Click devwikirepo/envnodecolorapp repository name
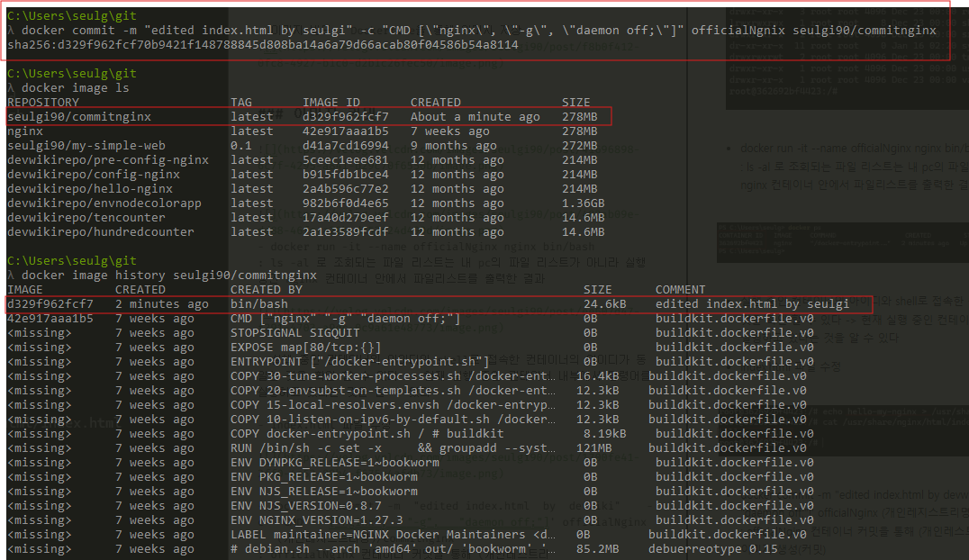The height and width of the screenshot is (560, 969). pos(104,203)
